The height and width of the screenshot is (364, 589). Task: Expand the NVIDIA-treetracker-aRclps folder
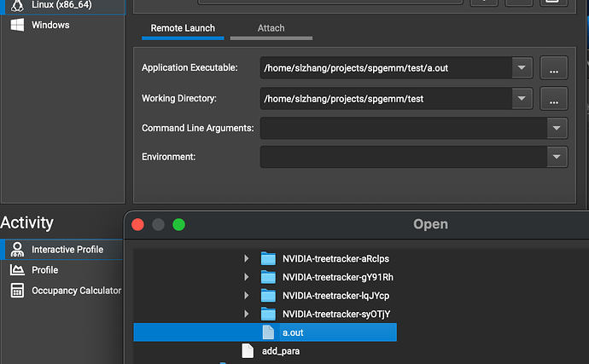pyautogui.click(x=246, y=258)
